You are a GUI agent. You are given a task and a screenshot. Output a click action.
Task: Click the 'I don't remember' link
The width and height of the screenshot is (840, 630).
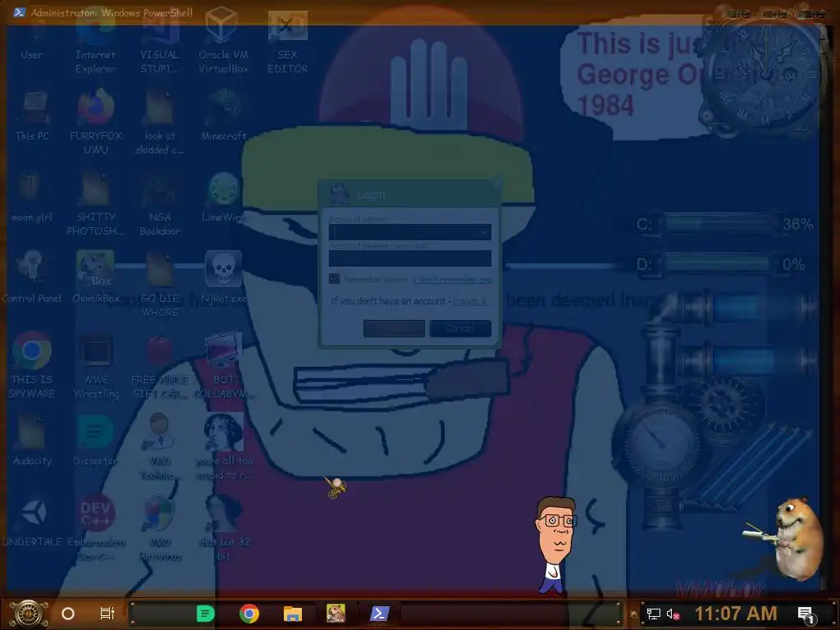click(452, 279)
